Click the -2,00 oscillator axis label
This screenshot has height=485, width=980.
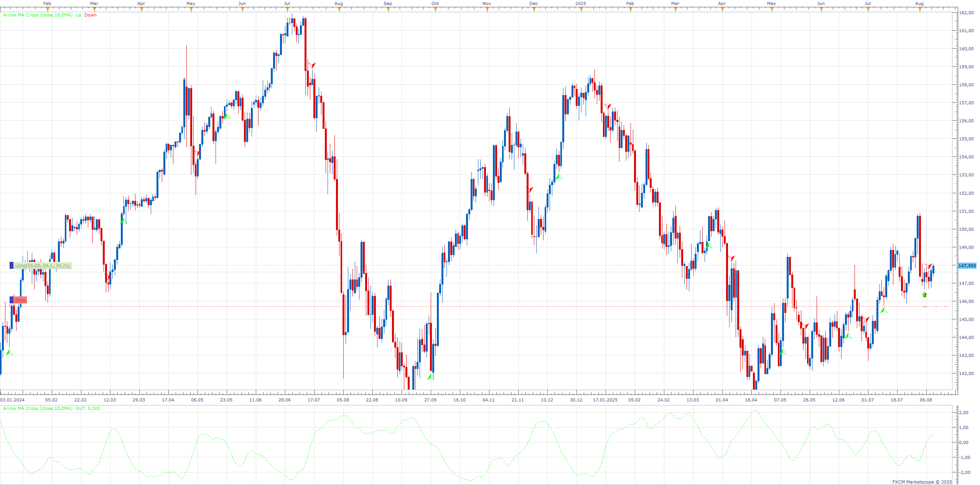(964, 472)
